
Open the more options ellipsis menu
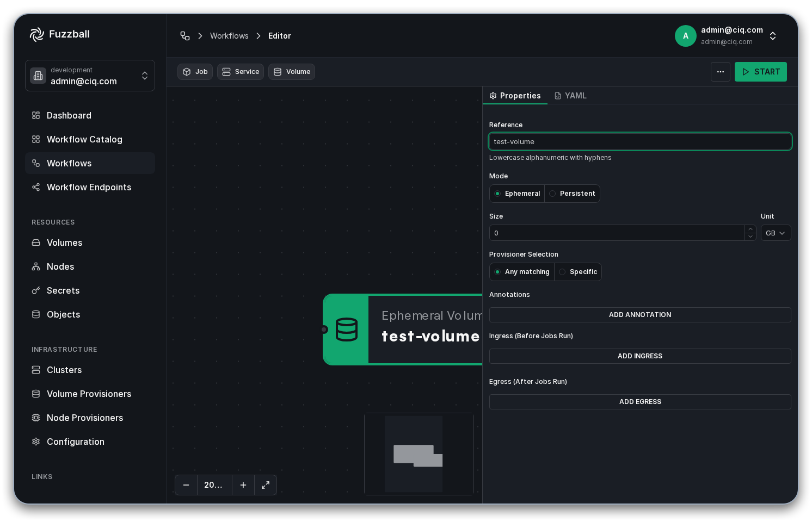[x=721, y=72]
